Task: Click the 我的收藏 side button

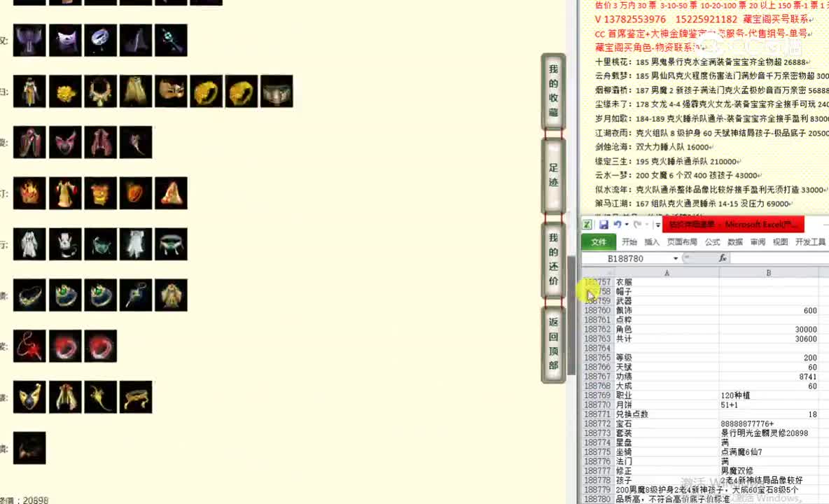Action: coord(554,91)
